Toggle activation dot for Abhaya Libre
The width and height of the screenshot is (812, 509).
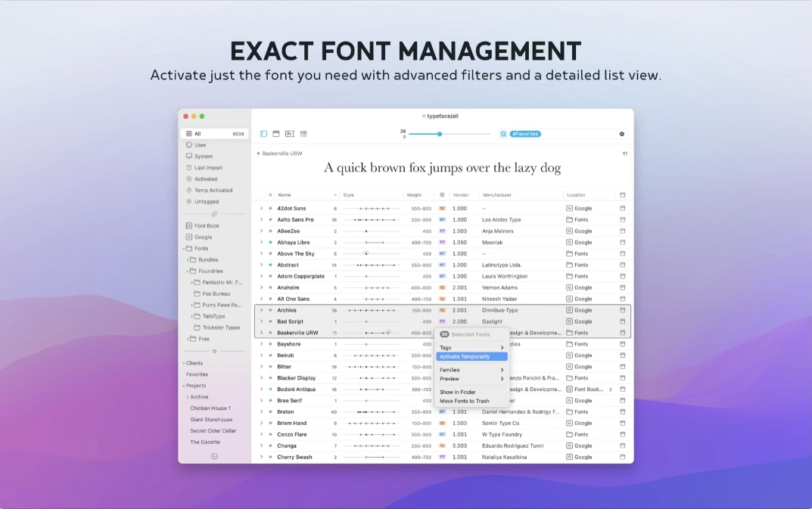point(270,242)
